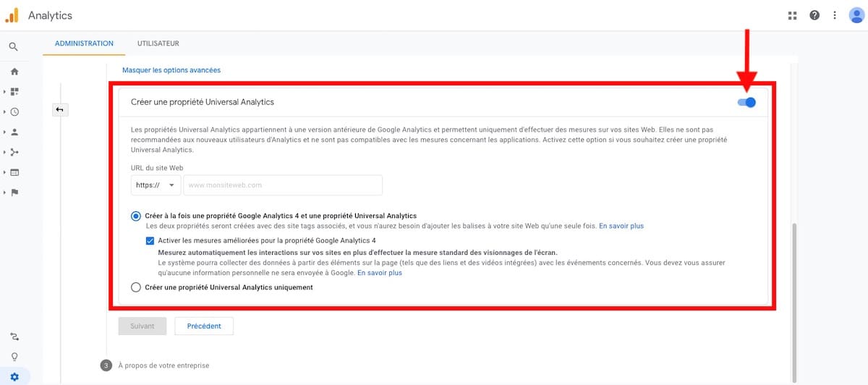Screen dimensions: 868x385
Task: Open the https:// protocol dropdown
Action: pos(156,185)
